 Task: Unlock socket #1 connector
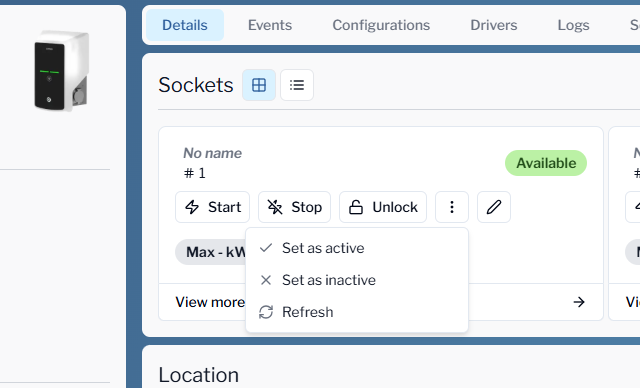coord(383,207)
